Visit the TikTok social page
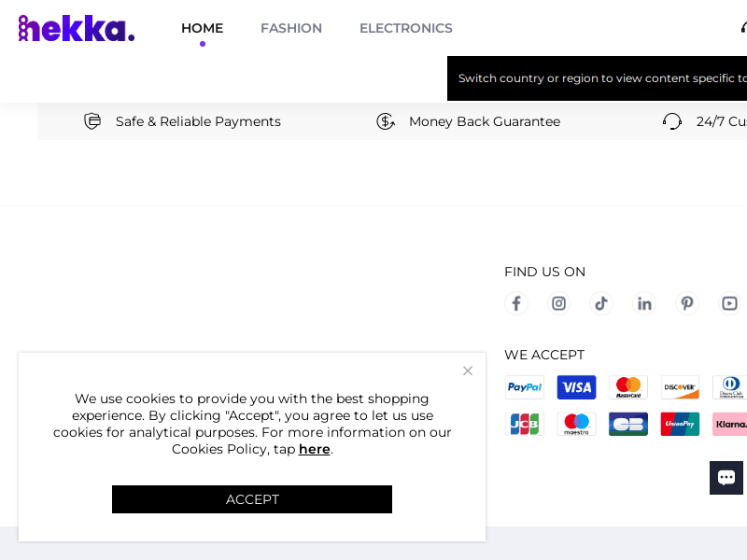 tap(601, 303)
